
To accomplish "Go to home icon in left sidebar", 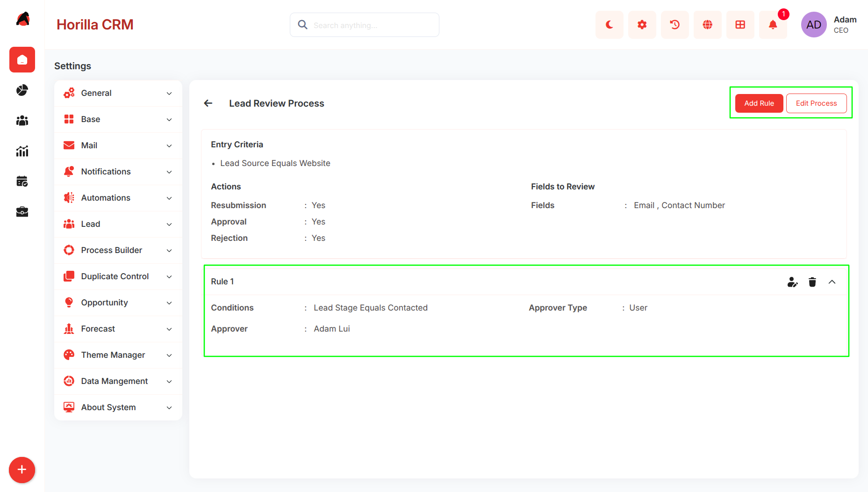I will pyautogui.click(x=22, y=60).
